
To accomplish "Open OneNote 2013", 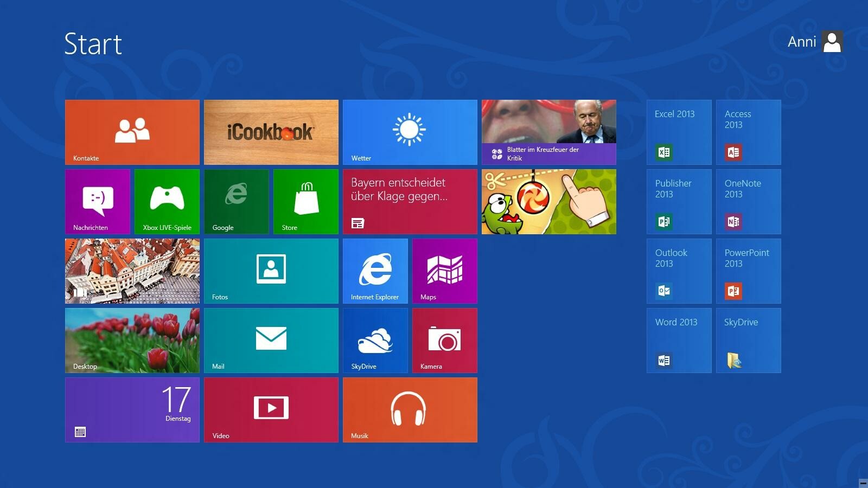I will [x=748, y=201].
